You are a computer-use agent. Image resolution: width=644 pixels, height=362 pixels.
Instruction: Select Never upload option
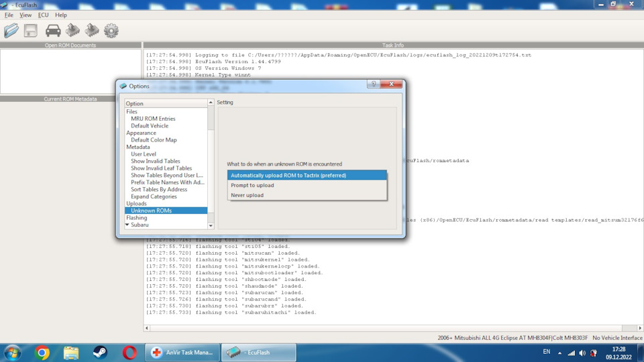(x=307, y=195)
